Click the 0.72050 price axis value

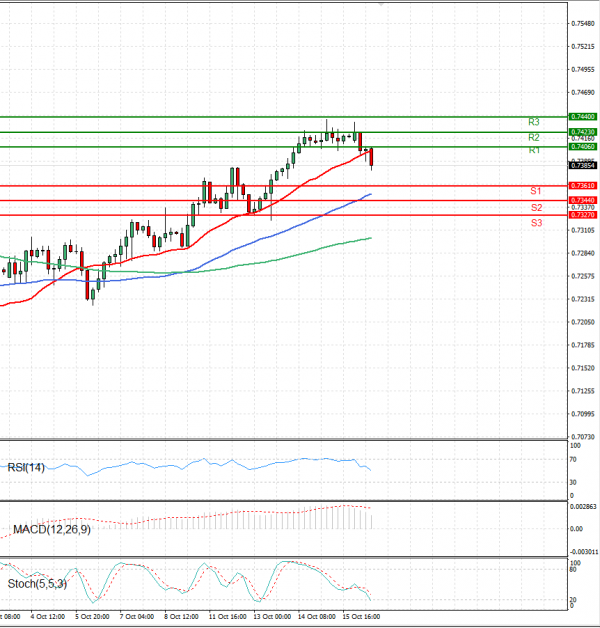(x=583, y=322)
